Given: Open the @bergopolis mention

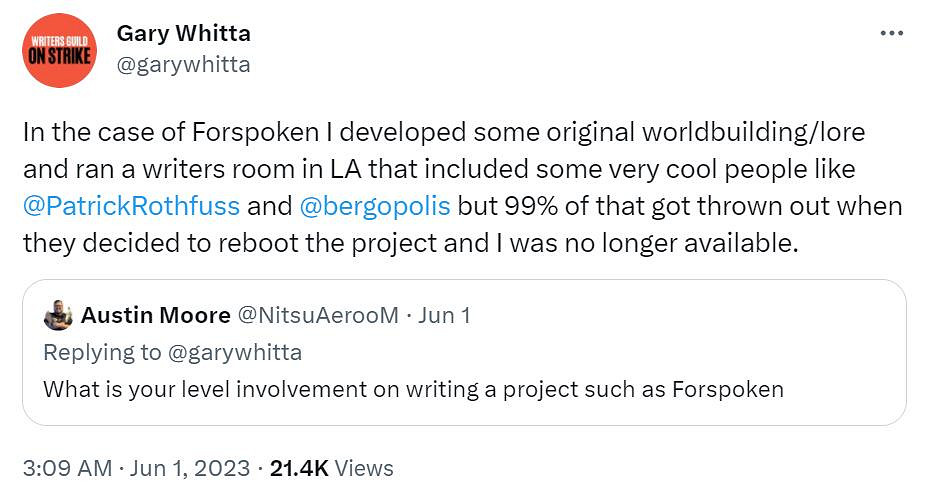Looking at the screenshot, I should 375,207.
